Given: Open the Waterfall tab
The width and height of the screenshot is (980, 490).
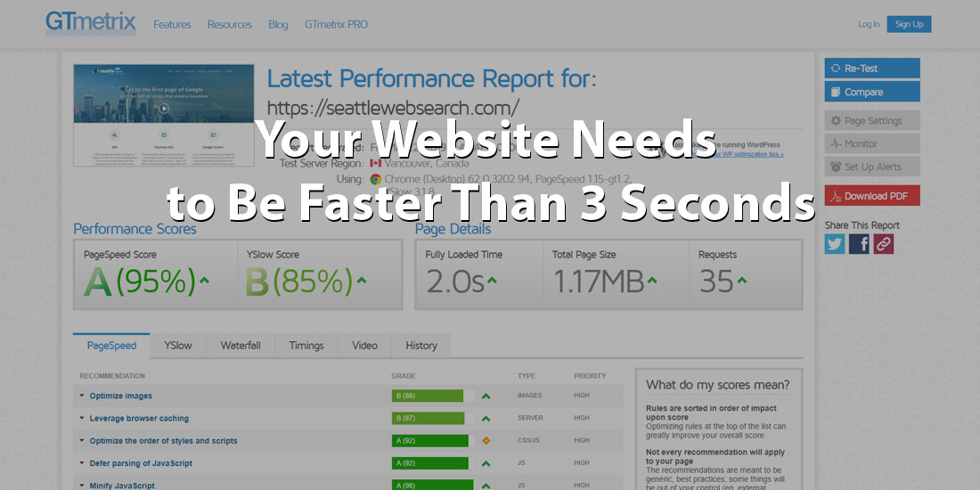Looking at the screenshot, I should coord(241,345).
